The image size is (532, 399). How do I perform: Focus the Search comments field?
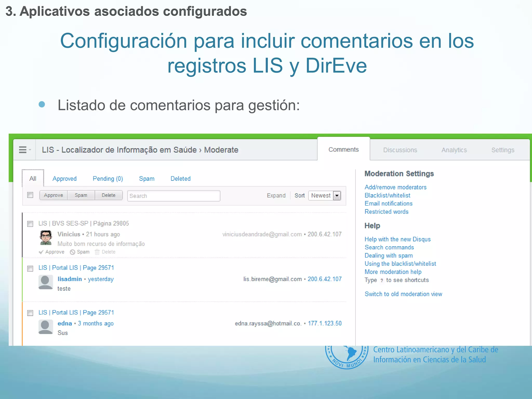click(174, 196)
